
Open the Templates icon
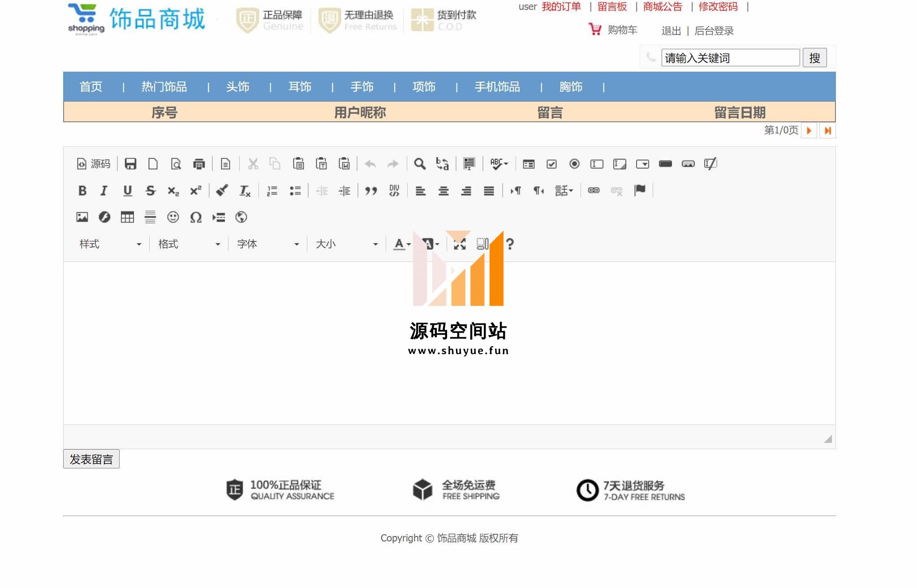click(x=226, y=164)
